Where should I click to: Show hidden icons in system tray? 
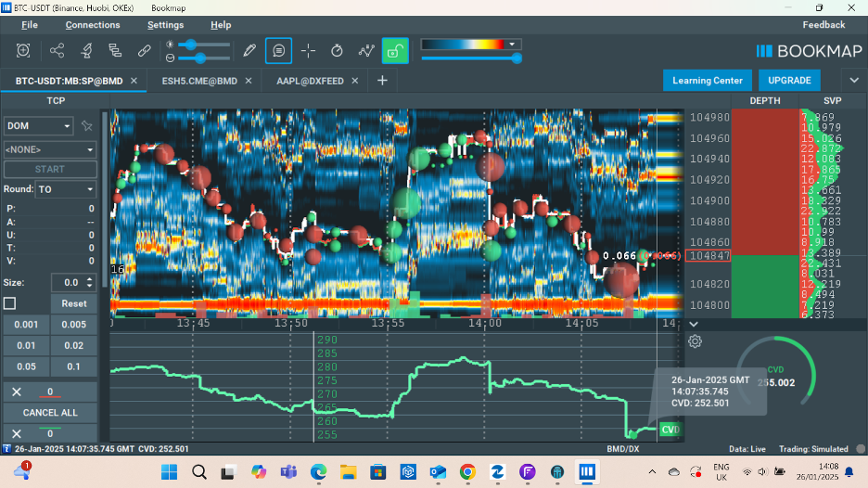[x=652, y=472]
